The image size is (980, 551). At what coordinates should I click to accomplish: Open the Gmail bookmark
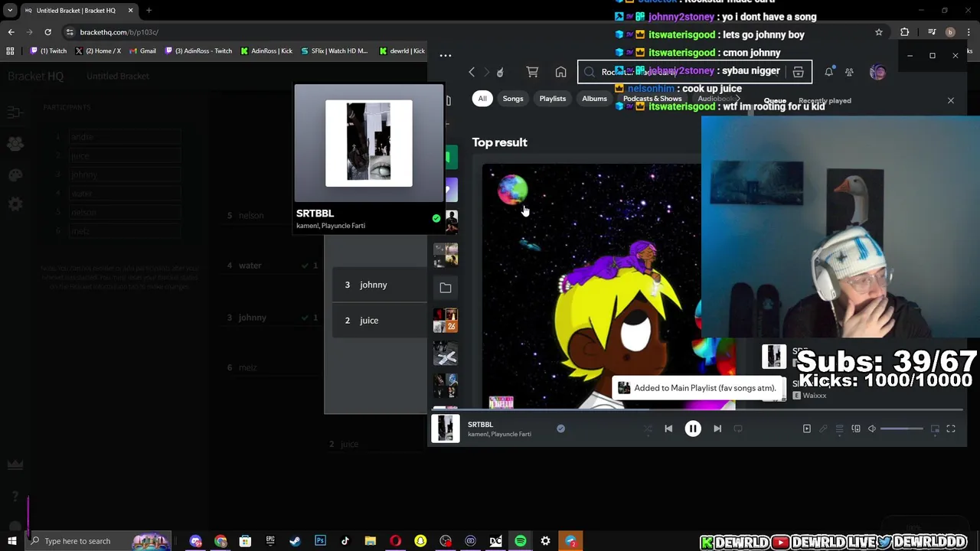coord(142,51)
